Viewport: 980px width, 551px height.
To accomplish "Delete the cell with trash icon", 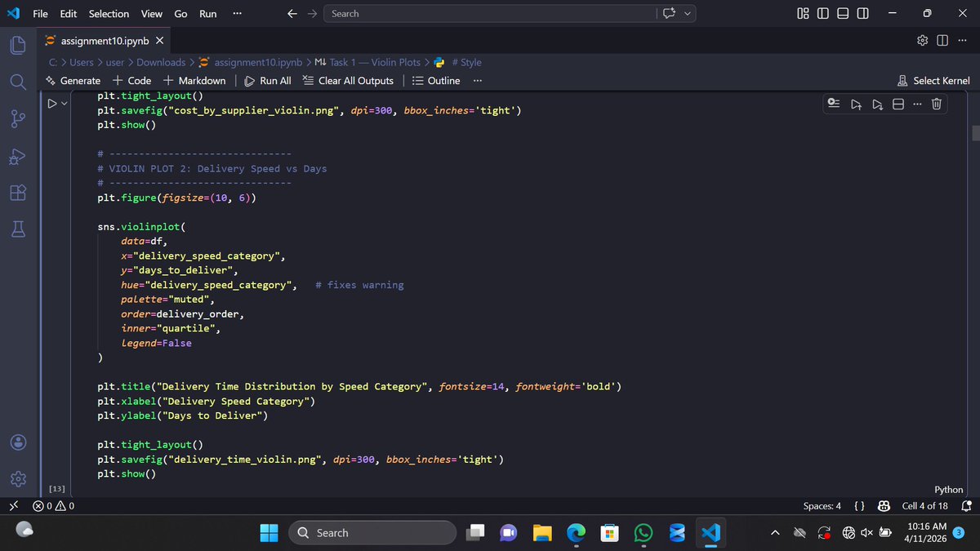I will (937, 104).
